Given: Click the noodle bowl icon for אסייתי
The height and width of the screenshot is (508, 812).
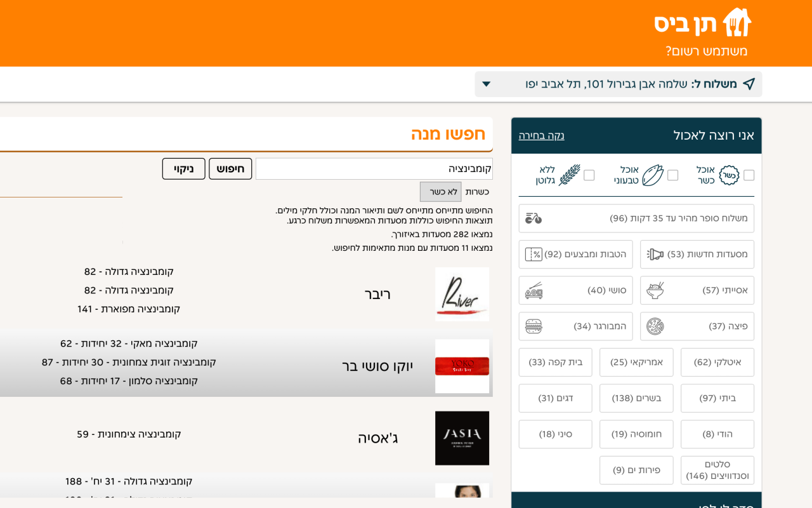Looking at the screenshot, I should pos(655,290).
